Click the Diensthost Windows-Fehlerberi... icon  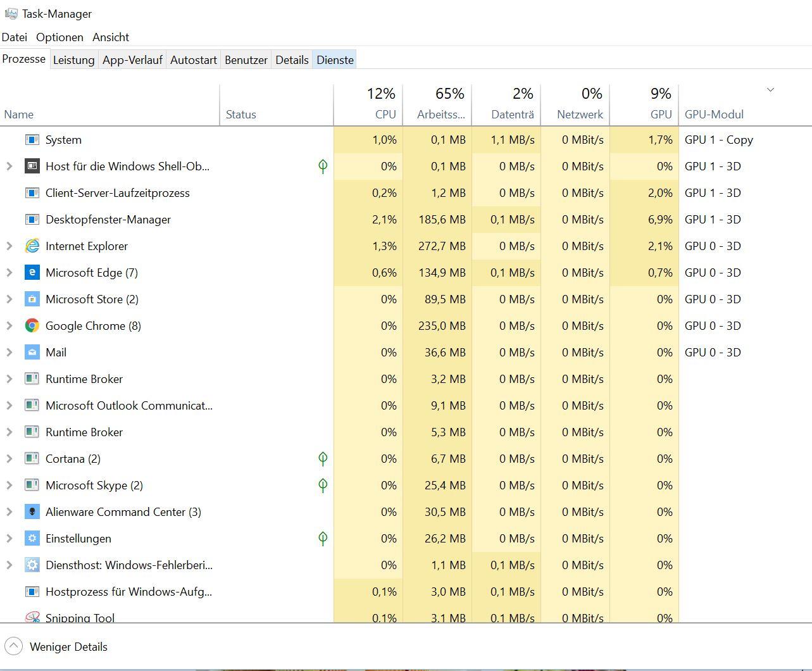pos(32,565)
